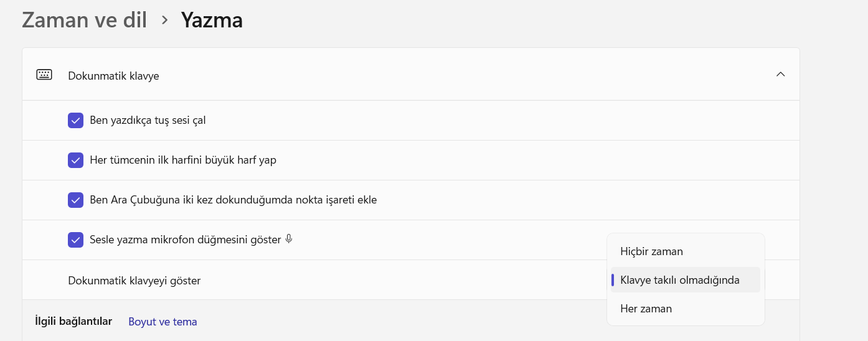This screenshot has width=868, height=341.
Task: Go back to 'Zaman ve dil' breadcrumb
Action: (84, 20)
